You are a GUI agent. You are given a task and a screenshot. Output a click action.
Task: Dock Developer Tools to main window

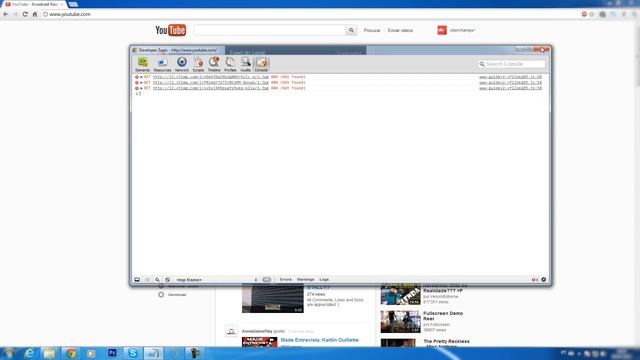137,280
